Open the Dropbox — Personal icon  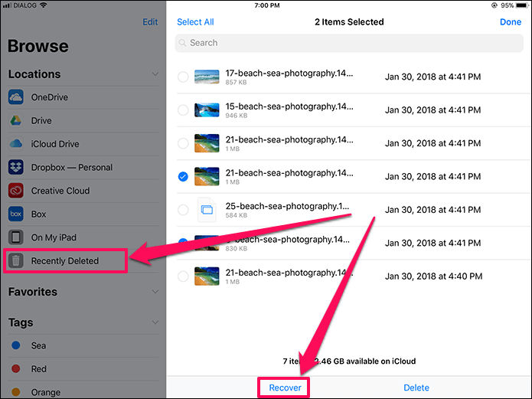pyautogui.click(x=16, y=168)
